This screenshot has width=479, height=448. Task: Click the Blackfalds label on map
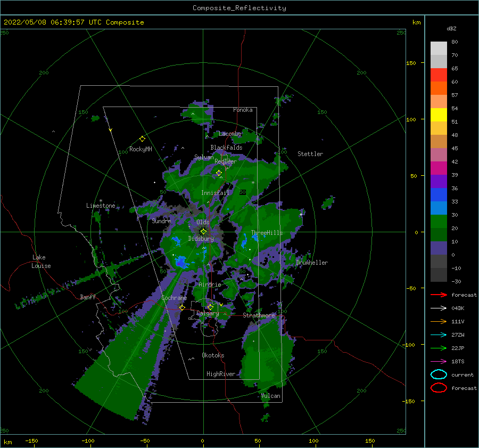[x=226, y=148]
